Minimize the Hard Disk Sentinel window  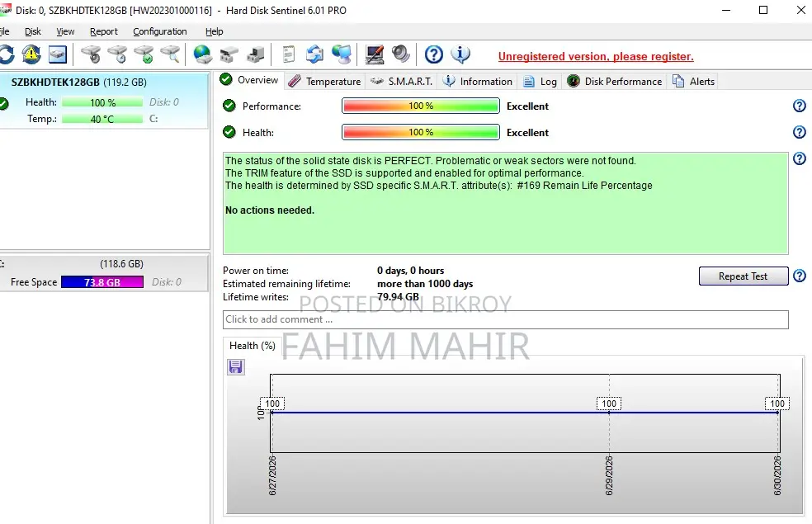point(726,11)
